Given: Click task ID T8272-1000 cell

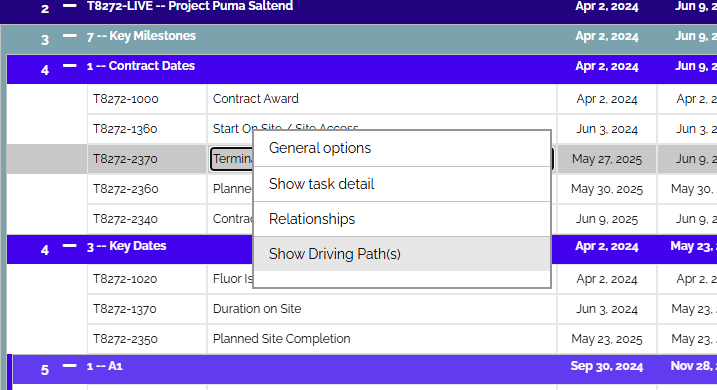Looking at the screenshot, I should coord(147,99).
